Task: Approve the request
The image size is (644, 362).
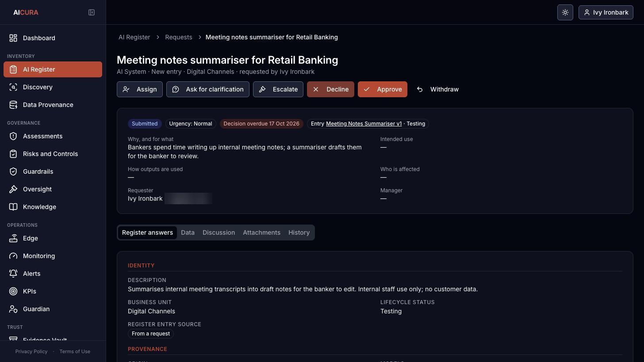Action: pos(383,89)
